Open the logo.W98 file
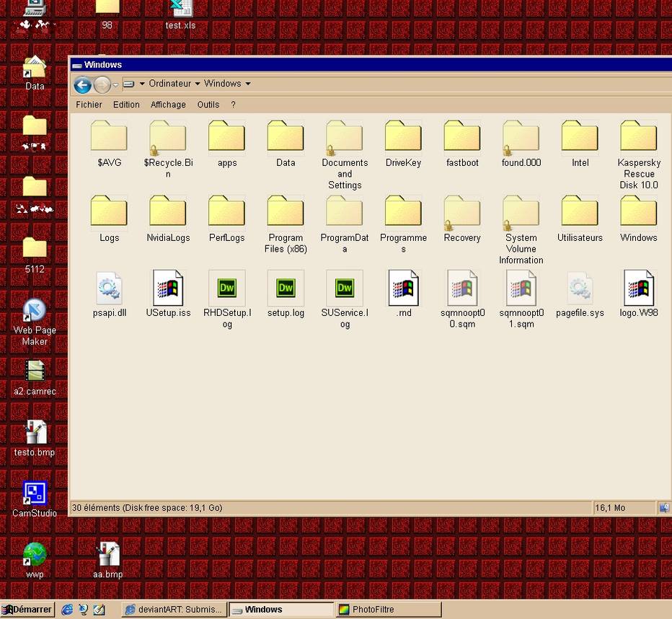672x619 pixels. click(x=638, y=287)
